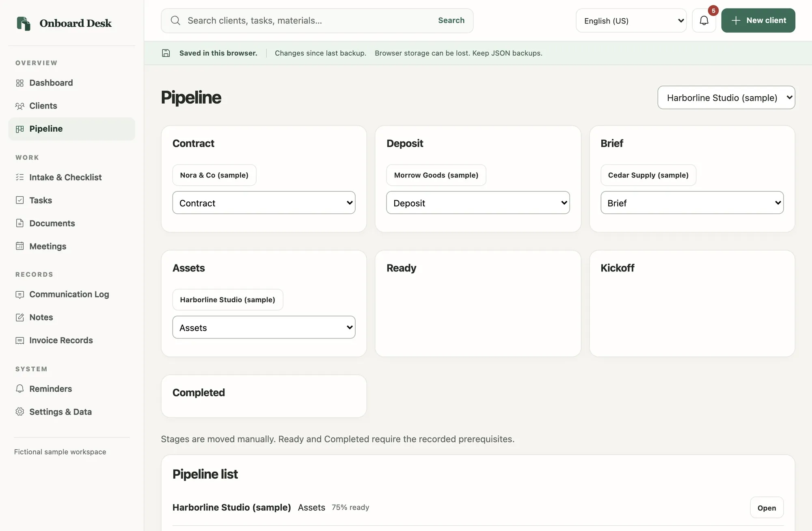Open Cedar Supply Brief stage dropdown
Image resolution: width=812 pixels, height=531 pixels.
coord(692,203)
